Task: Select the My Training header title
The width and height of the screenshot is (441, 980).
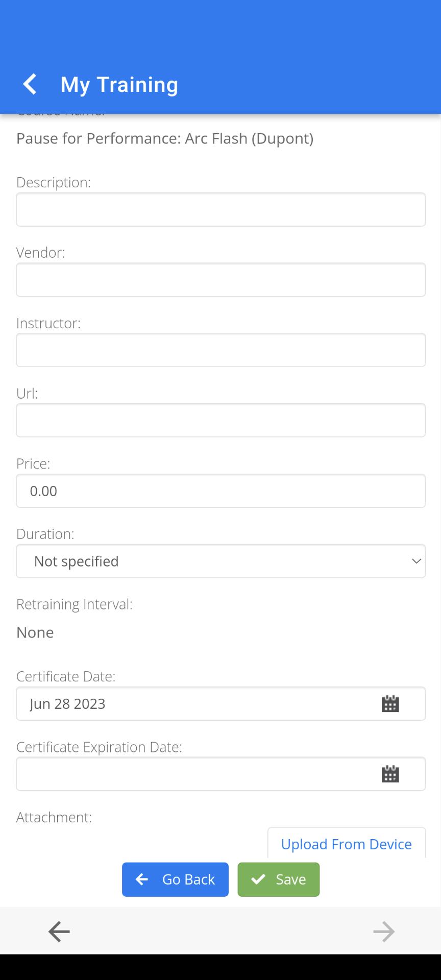Action: [x=119, y=84]
